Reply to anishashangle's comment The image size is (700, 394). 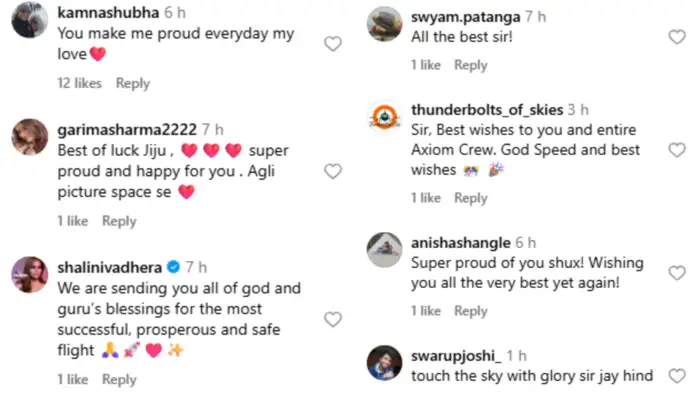[x=471, y=311]
